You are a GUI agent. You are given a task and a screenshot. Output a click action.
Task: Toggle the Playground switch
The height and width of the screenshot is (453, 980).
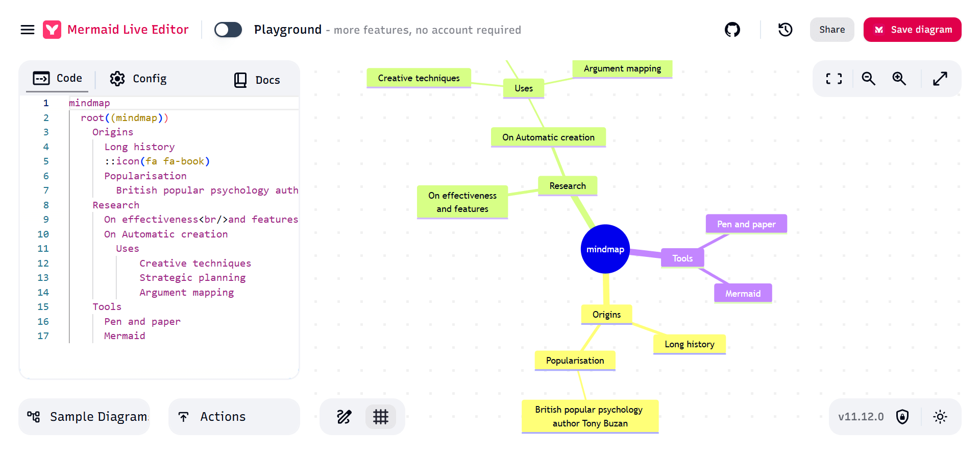click(x=228, y=30)
